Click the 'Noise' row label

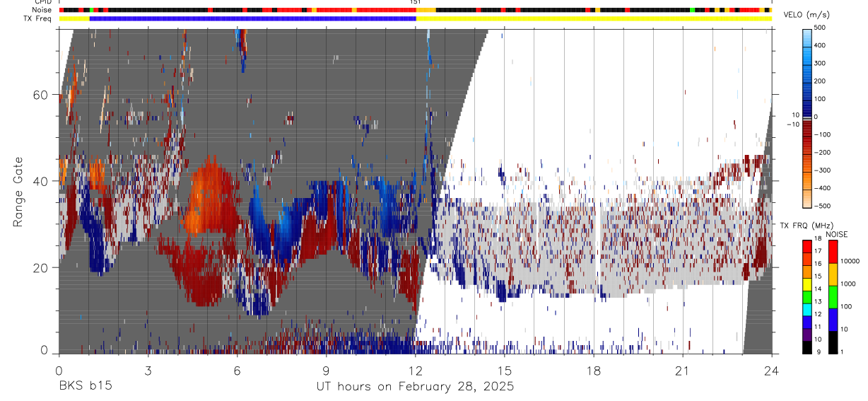click(42, 10)
